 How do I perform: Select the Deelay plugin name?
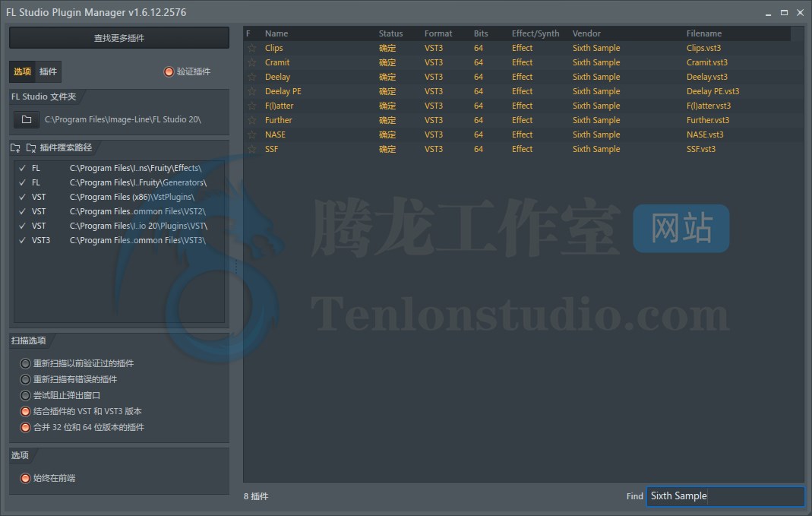tap(277, 78)
